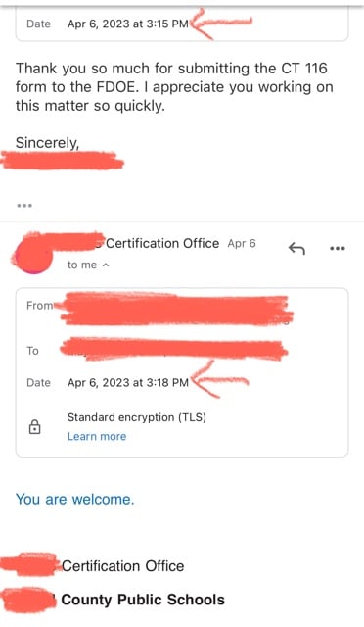The height and width of the screenshot is (627, 364).
Task: Tap the reply arrow icon
Action: tap(296, 249)
